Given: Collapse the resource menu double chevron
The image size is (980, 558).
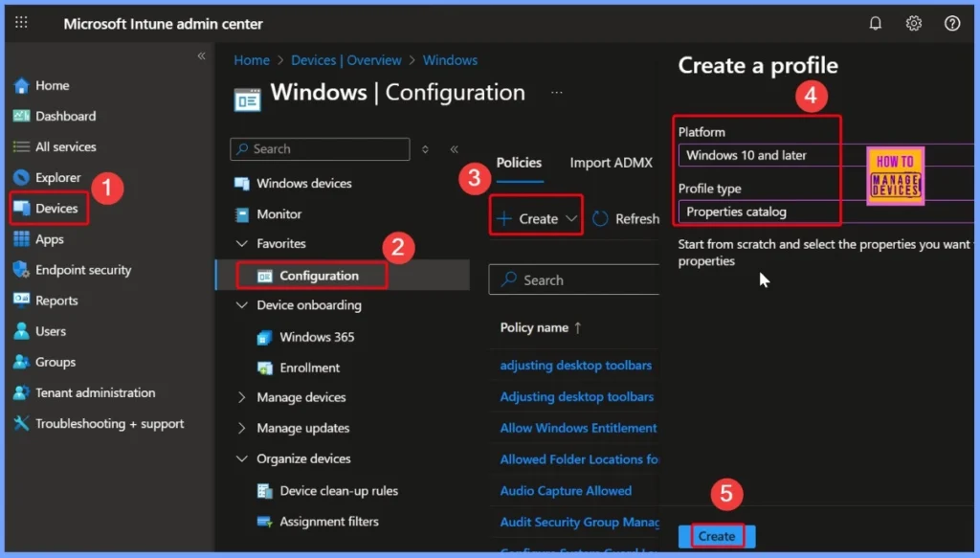Looking at the screenshot, I should (x=454, y=148).
